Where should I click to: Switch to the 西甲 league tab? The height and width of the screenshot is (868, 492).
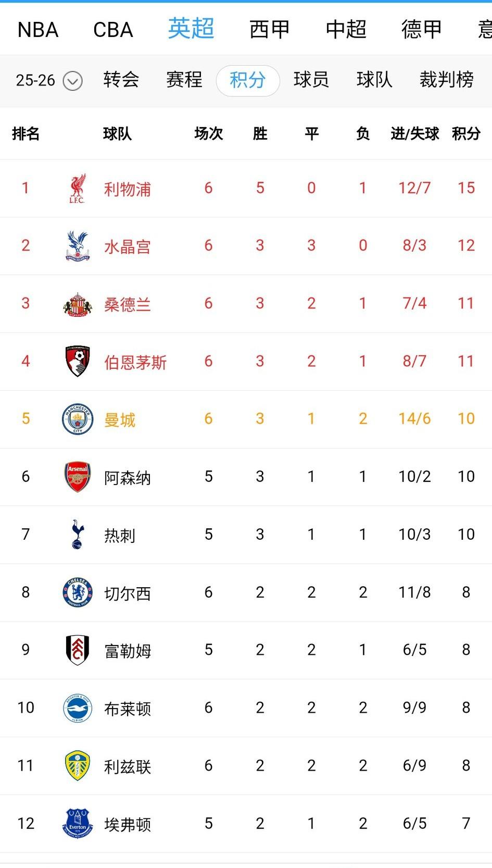[269, 30]
